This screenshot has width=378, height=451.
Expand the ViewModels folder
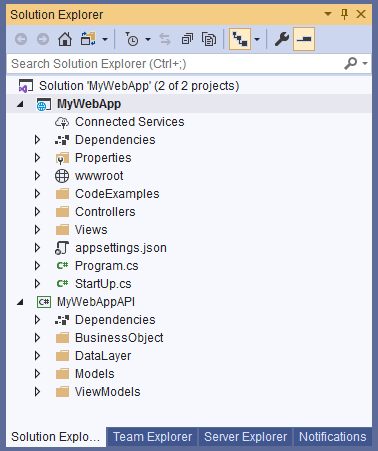[37, 392]
